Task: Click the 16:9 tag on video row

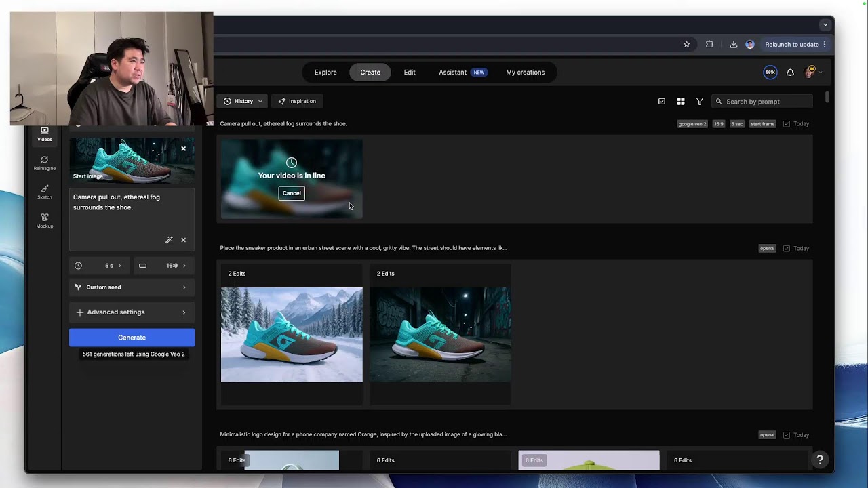Action: pyautogui.click(x=718, y=124)
